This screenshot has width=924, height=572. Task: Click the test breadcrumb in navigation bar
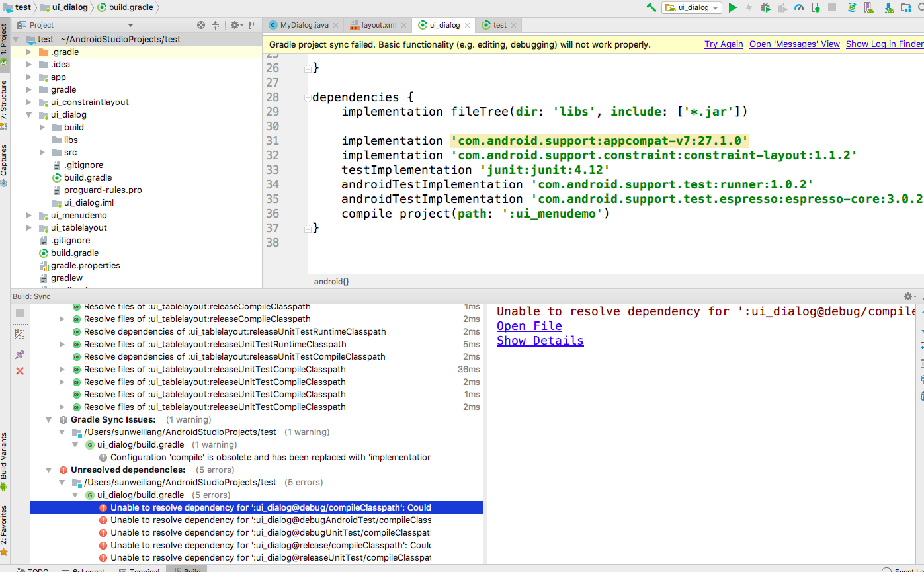coord(17,7)
